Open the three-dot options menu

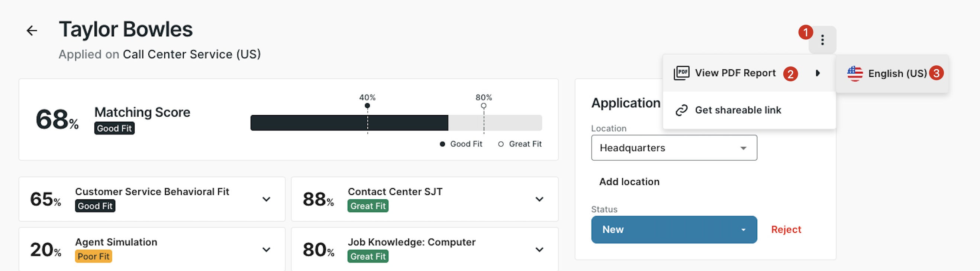(x=822, y=40)
